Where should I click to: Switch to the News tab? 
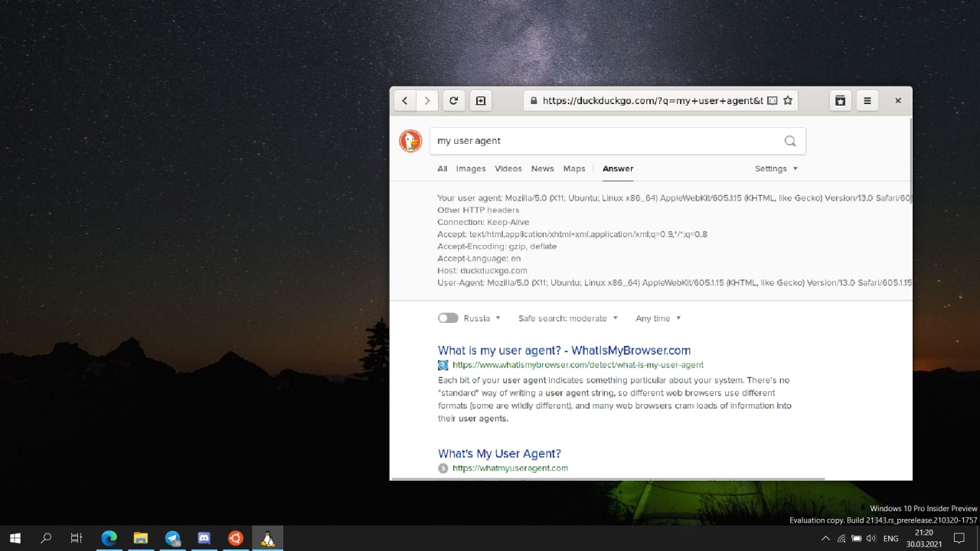(542, 168)
